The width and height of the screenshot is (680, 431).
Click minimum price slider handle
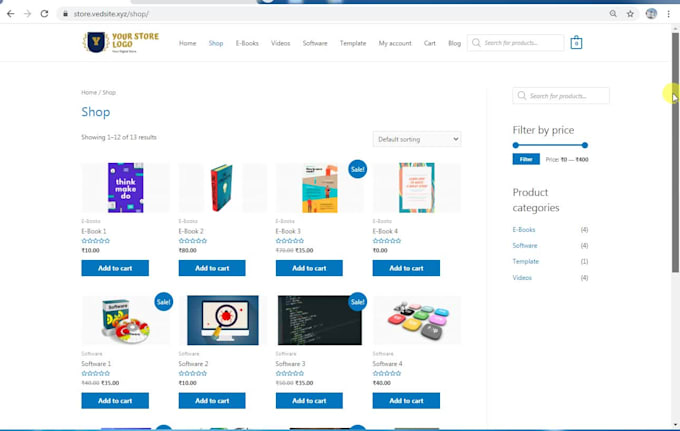[x=516, y=145]
